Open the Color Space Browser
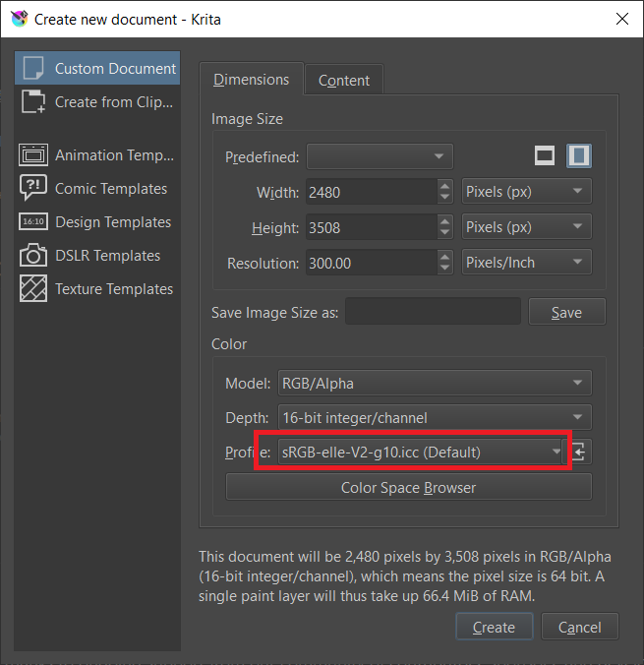 (x=409, y=487)
